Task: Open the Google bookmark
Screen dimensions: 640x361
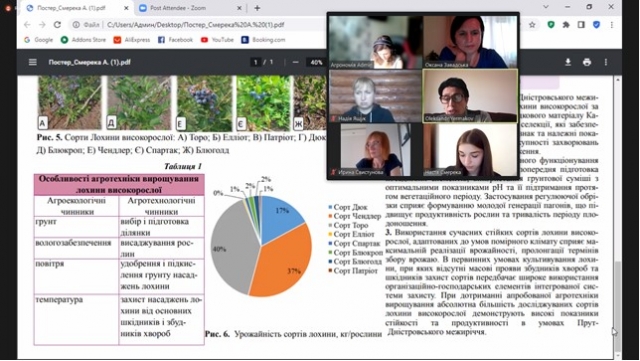Action: (38, 40)
